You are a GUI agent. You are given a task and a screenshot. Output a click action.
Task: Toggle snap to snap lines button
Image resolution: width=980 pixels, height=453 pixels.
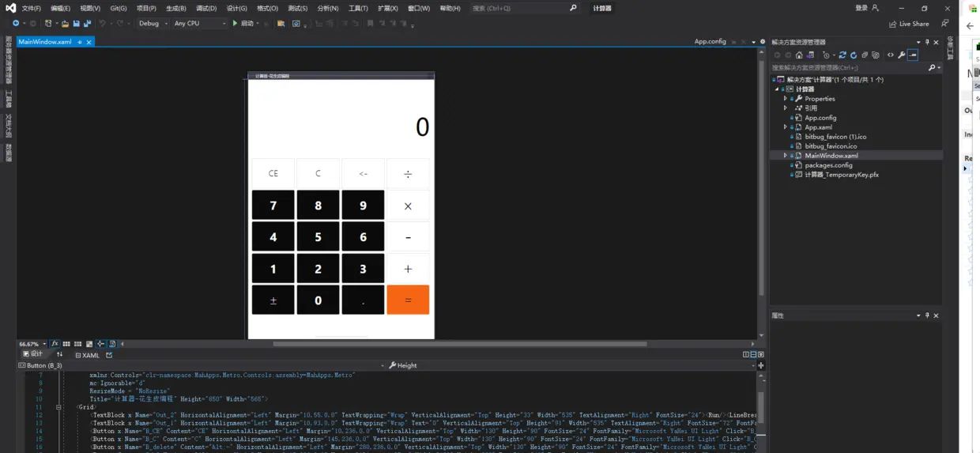(x=100, y=344)
